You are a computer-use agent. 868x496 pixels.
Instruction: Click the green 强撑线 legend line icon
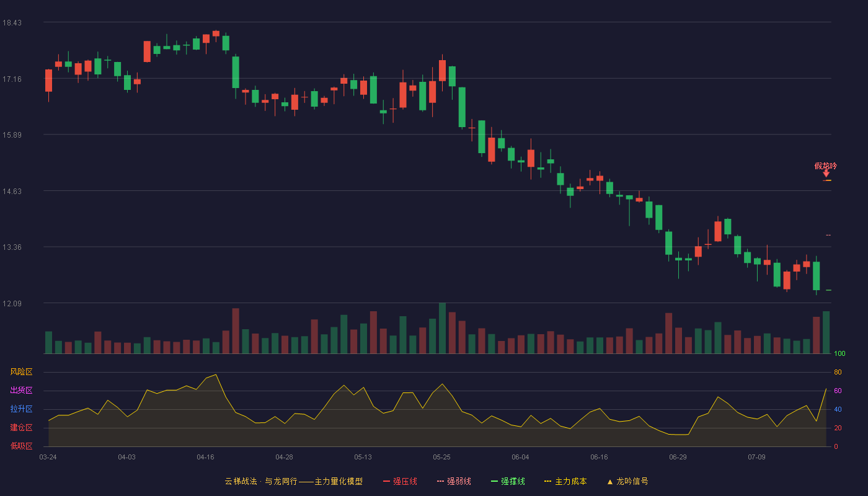(x=494, y=481)
